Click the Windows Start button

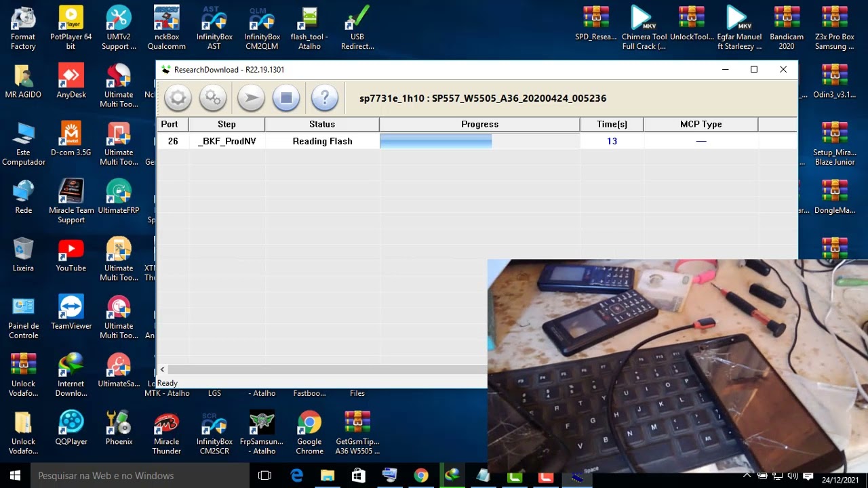pos(15,476)
